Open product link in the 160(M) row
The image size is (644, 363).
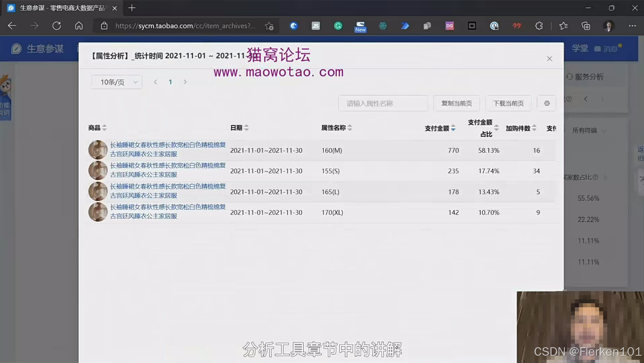(168, 149)
